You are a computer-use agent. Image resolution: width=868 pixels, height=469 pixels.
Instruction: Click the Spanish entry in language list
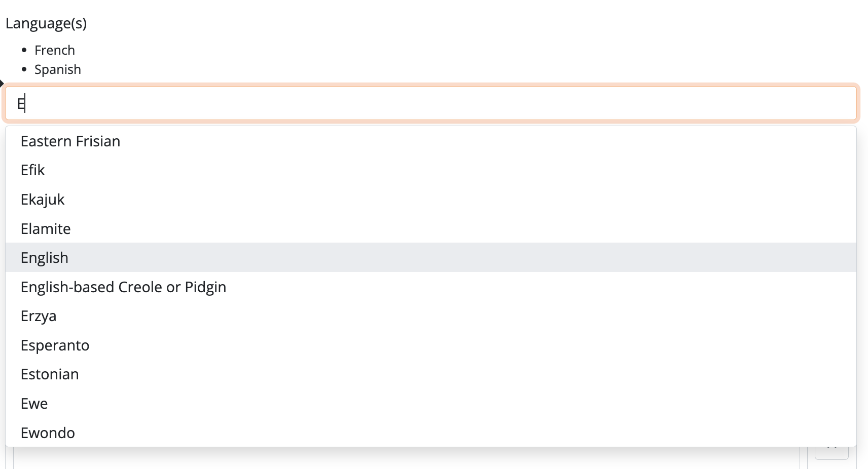(x=58, y=69)
